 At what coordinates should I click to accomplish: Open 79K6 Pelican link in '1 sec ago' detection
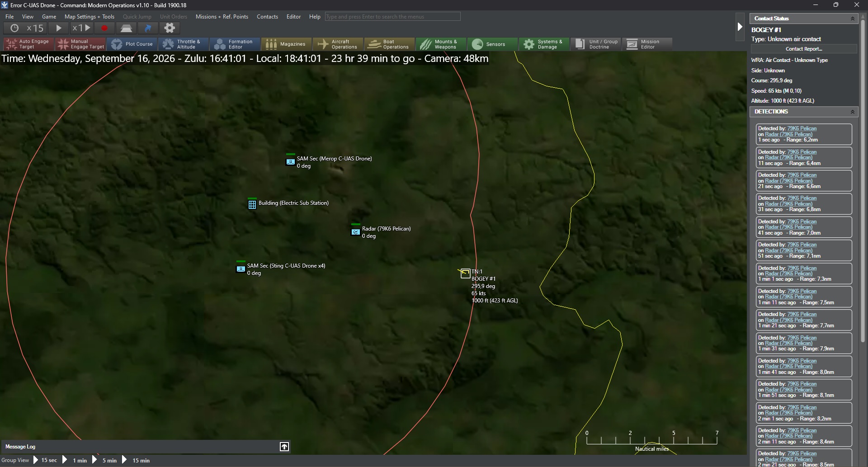802,128
